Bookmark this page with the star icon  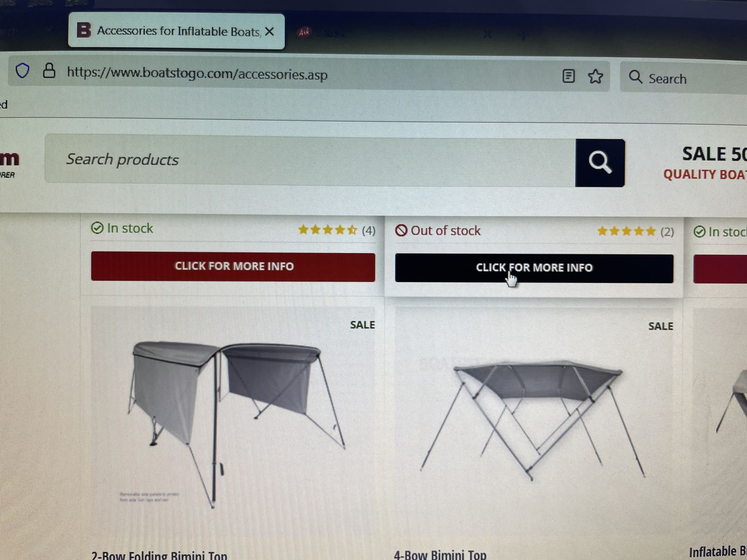(595, 76)
